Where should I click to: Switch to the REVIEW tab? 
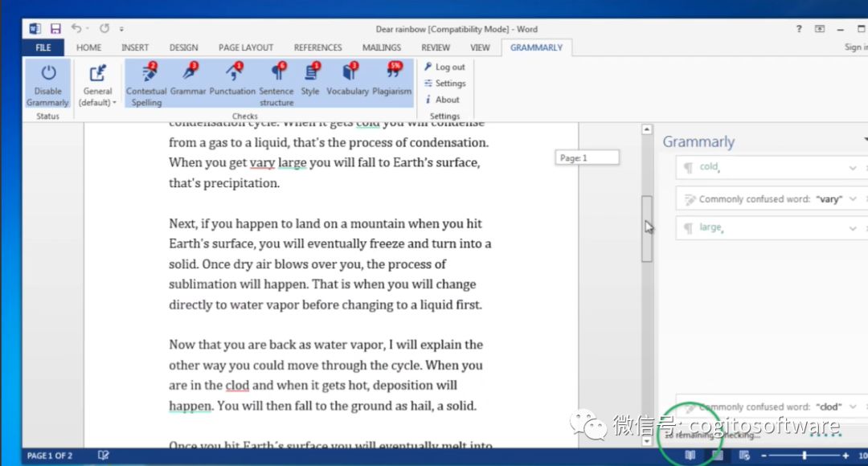(x=436, y=47)
